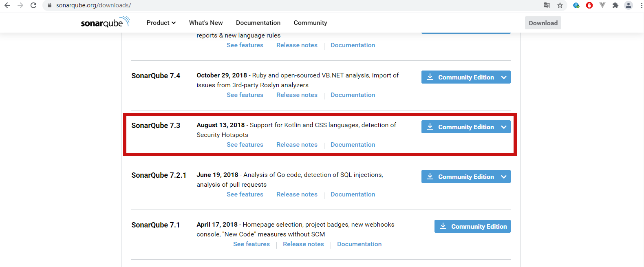Viewport: 644px width, 267px height.
Task: Click the translate page icon
Action: pos(547,5)
